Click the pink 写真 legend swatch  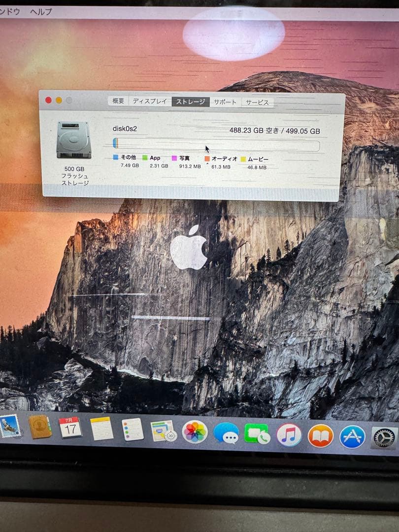tap(174, 158)
